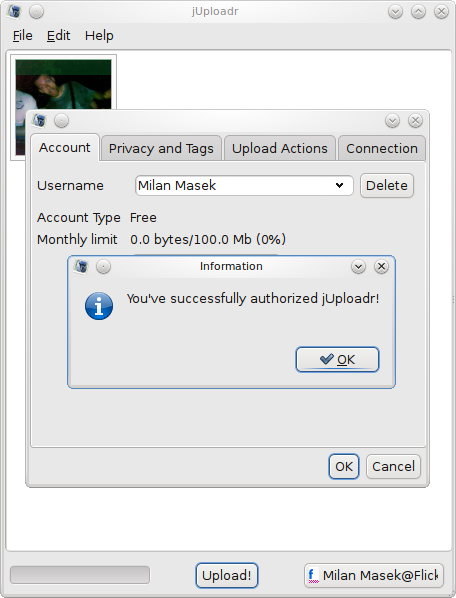
Task: Maximize the main jUploadr window
Action: pos(418,12)
